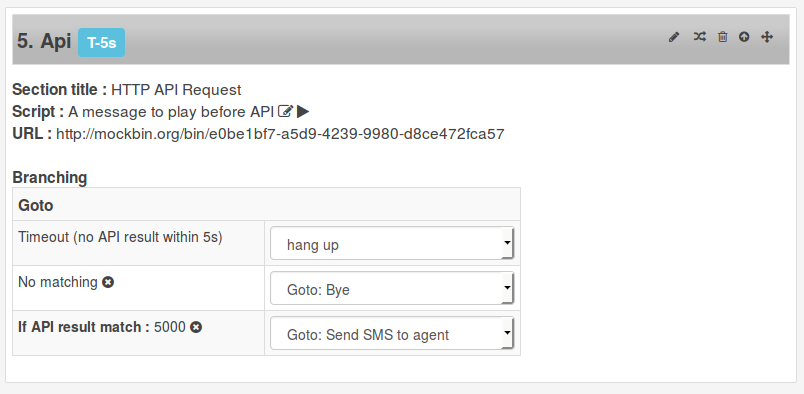Open the No matching dropdown showing Goto: Bye
Screen dimensions: 804x394
[x=392, y=288]
